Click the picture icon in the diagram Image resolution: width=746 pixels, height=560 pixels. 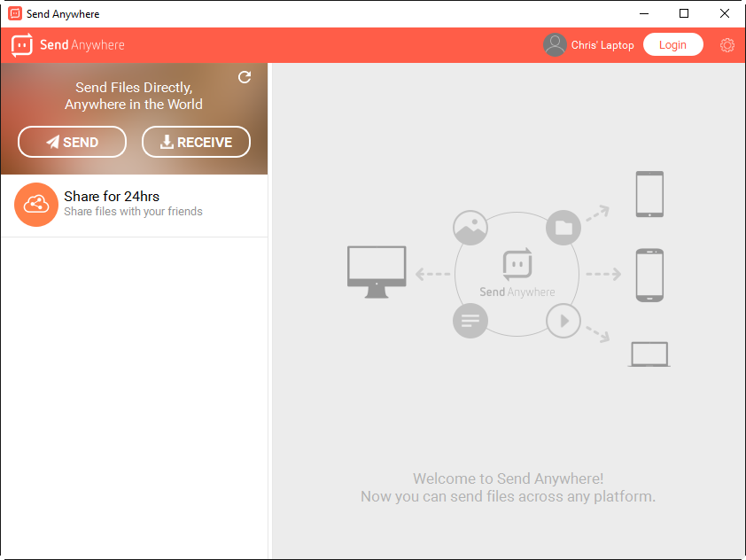[470, 228]
